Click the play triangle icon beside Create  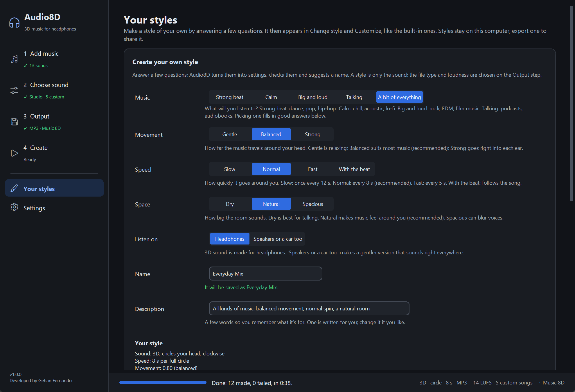[x=14, y=153]
